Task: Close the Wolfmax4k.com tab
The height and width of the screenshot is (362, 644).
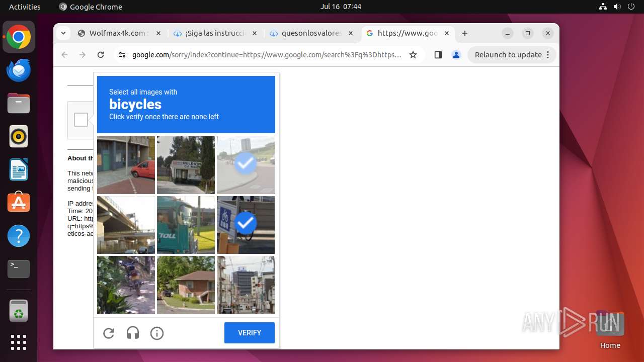Action: click(158, 33)
